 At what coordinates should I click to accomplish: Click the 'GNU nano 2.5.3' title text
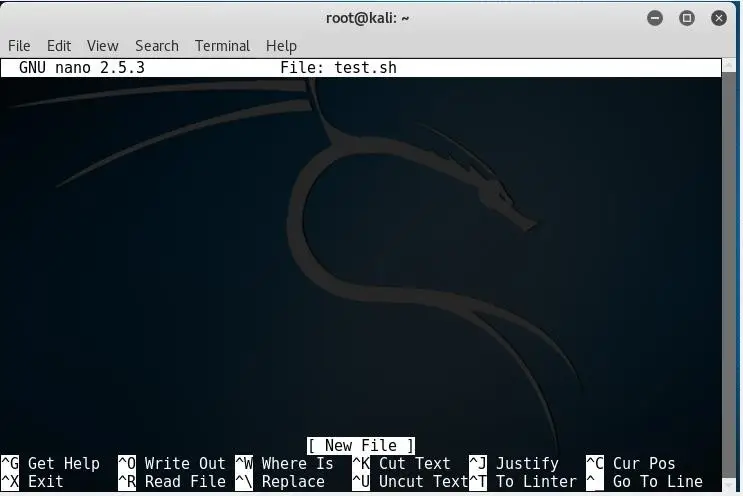(82, 68)
